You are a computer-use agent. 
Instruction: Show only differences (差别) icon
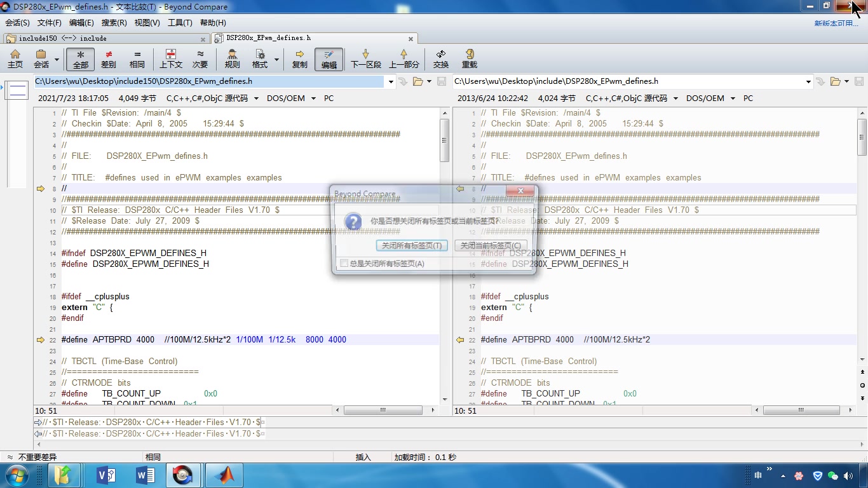click(109, 59)
